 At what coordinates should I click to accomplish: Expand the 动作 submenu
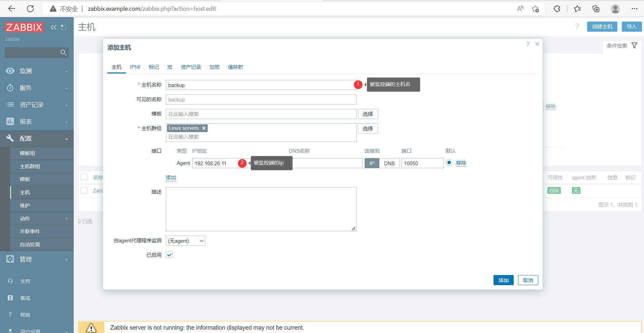(x=42, y=219)
